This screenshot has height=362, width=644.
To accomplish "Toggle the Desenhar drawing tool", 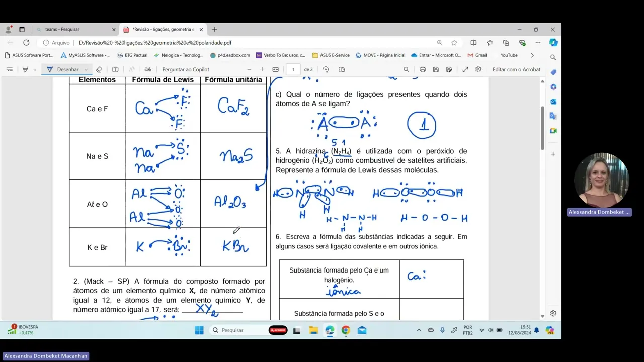I will tap(63, 69).
